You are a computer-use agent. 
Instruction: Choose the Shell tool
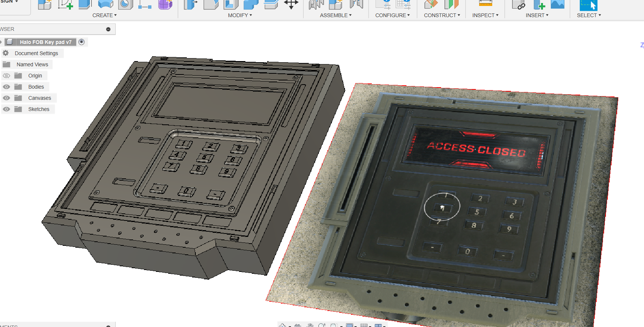pos(231,4)
